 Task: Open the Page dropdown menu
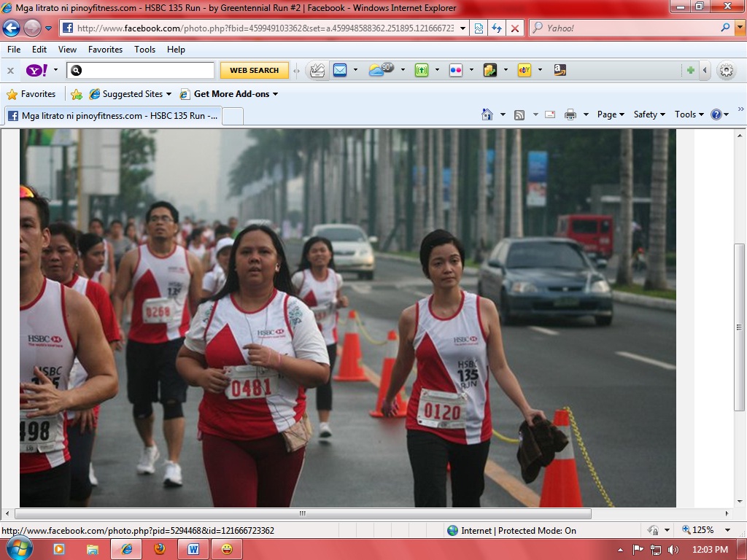608,114
